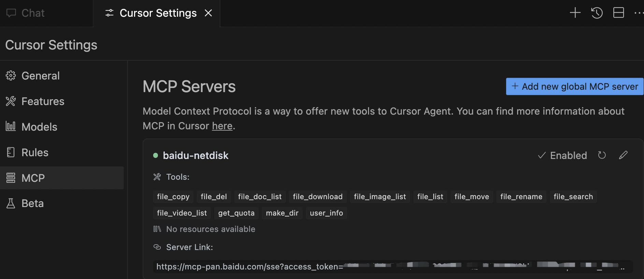Viewport: 644px width, 279px height.
Task: Open Models settings section
Action: pyautogui.click(x=62, y=127)
